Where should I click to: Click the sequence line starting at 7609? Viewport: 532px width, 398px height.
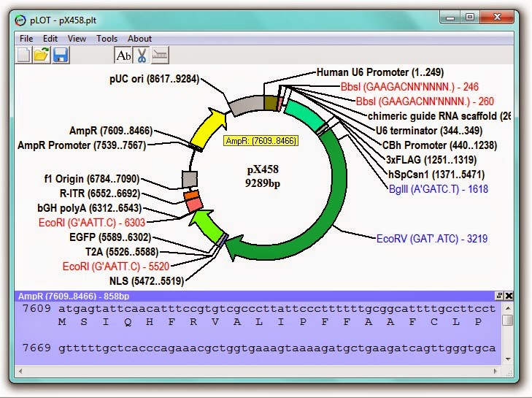[x=259, y=308]
